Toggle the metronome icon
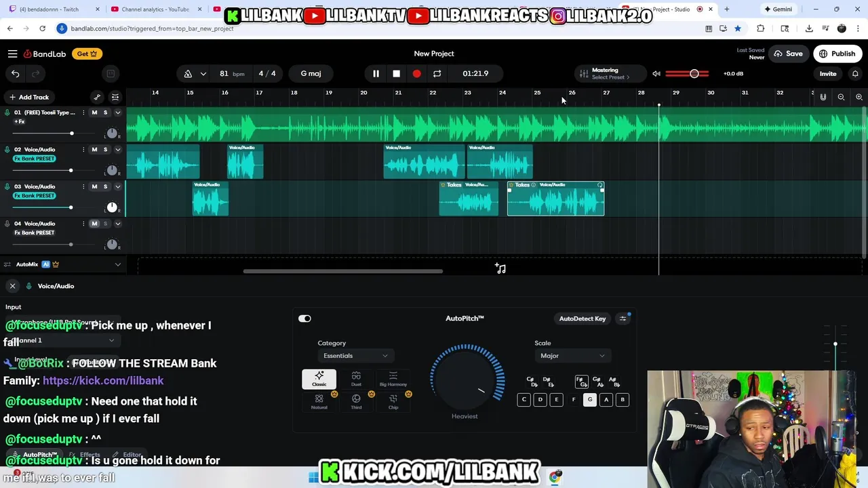The height and width of the screenshot is (488, 868). point(188,73)
